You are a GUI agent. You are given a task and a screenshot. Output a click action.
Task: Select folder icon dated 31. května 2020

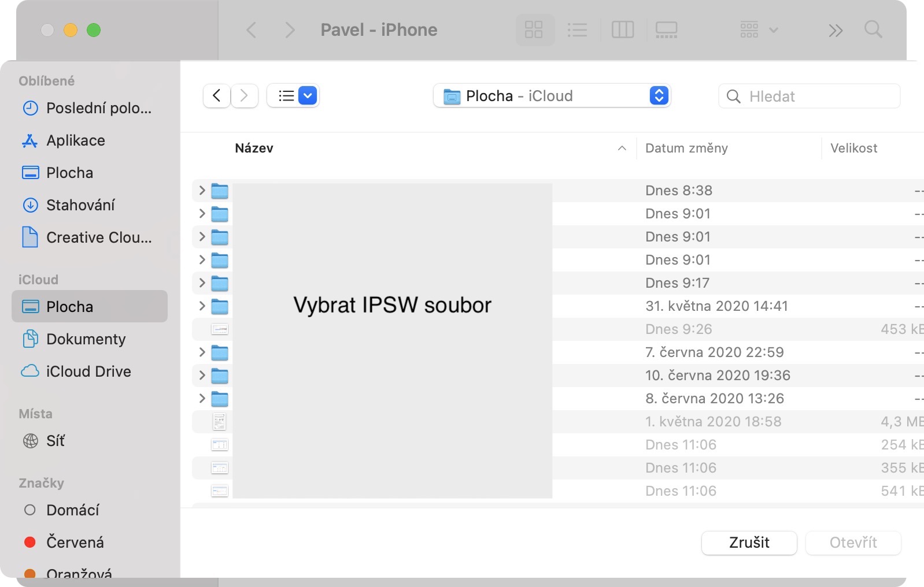tap(220, 306)
